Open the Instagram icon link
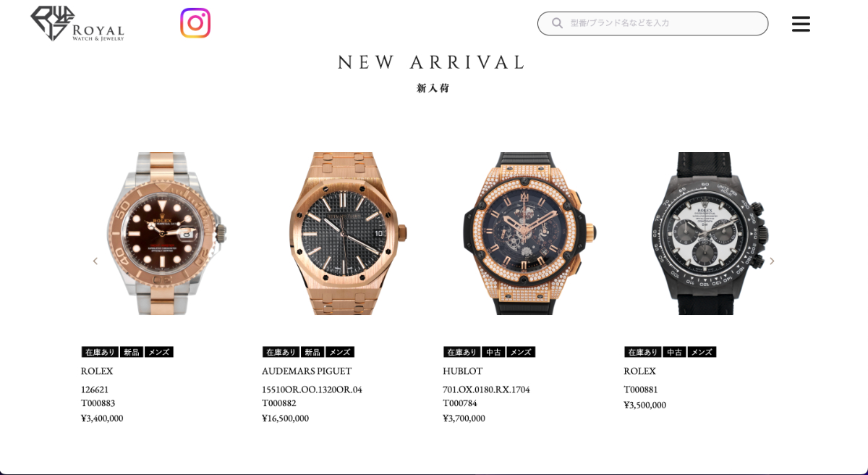Screen dimensions: 868x475 pyautogui.click(x=195, y=23)
